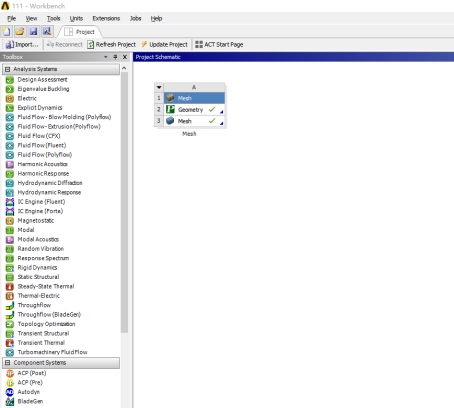Select Response Spectrum in Toolbox
Image resolution: width=454 pixels, height=408 pixels.
(x=43, y=258)
